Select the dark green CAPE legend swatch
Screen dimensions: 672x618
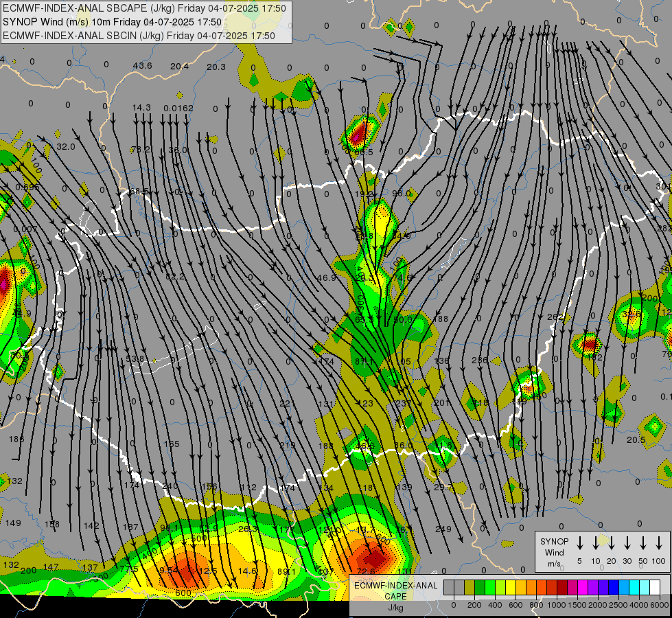480,587
